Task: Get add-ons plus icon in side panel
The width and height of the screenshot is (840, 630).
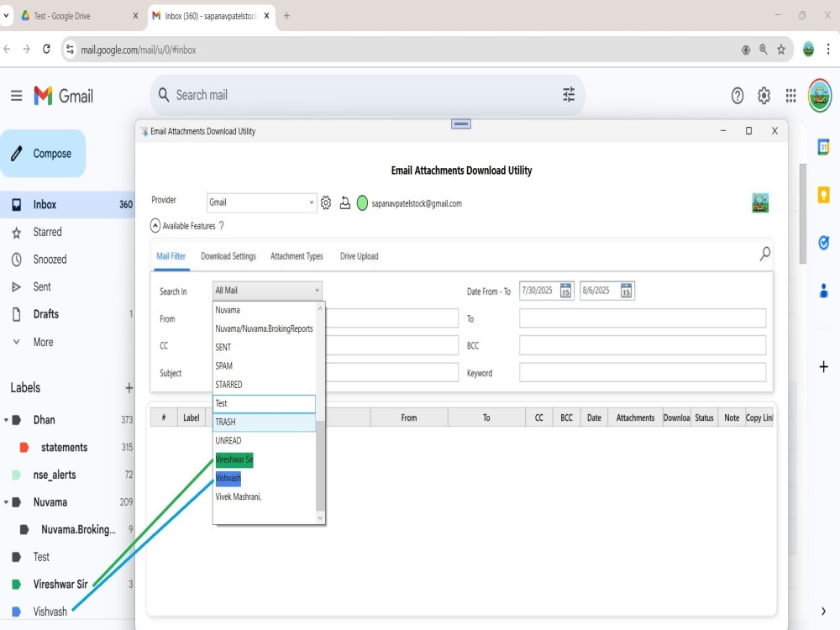Action: 823,367
